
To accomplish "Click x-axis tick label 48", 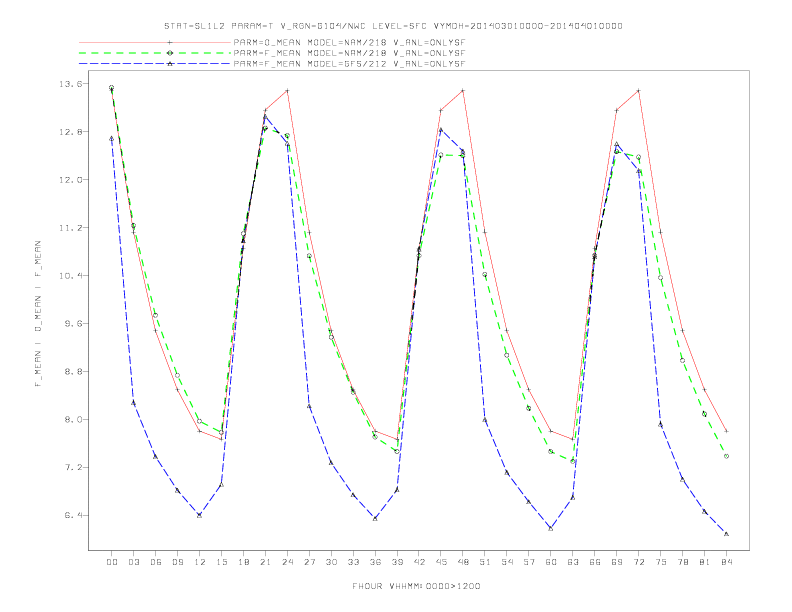I will click(463, 562).
